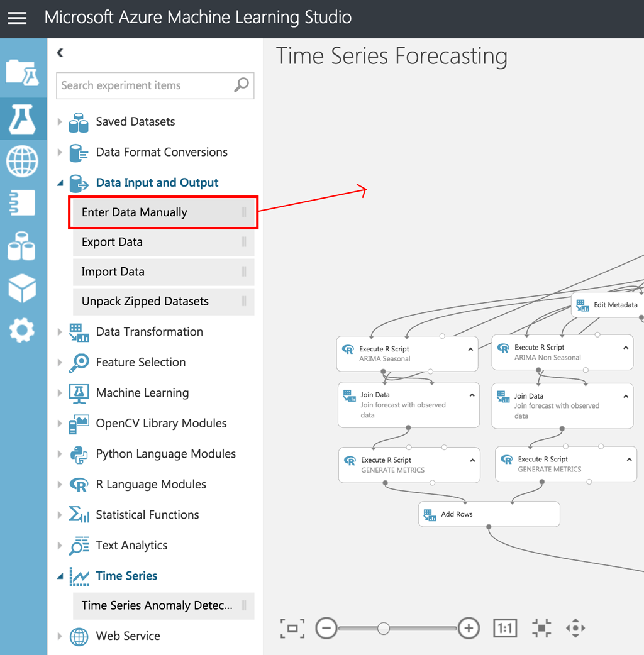Open the Trained Models cube icon in sidebar
The width and height of the screenshot is (644, 655).
coord(22,289)
